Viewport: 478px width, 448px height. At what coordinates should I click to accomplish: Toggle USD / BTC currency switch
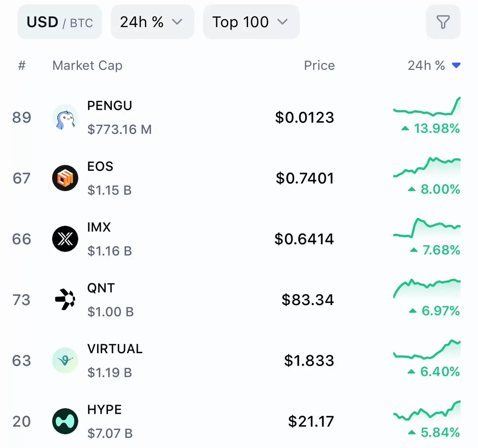(60, 22)
